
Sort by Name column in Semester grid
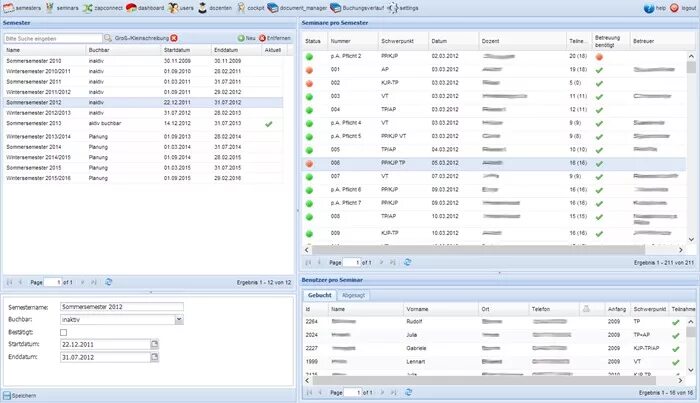coord(44,50)
